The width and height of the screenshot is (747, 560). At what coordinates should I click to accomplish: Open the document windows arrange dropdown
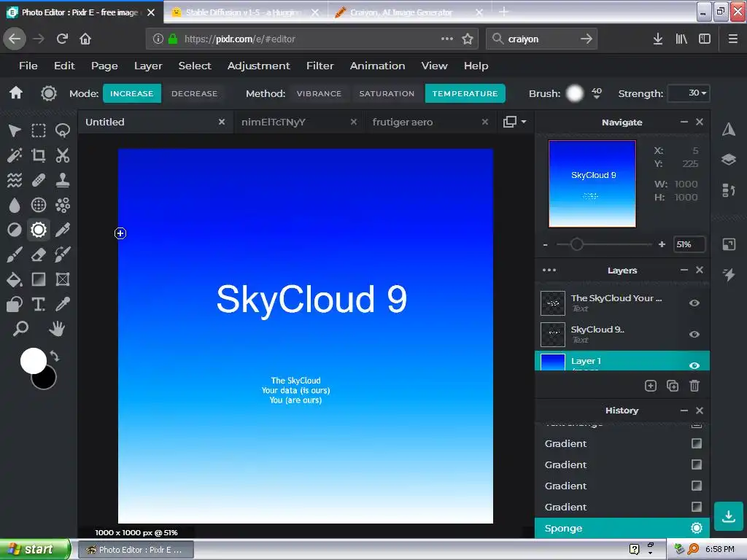[514, 122]
